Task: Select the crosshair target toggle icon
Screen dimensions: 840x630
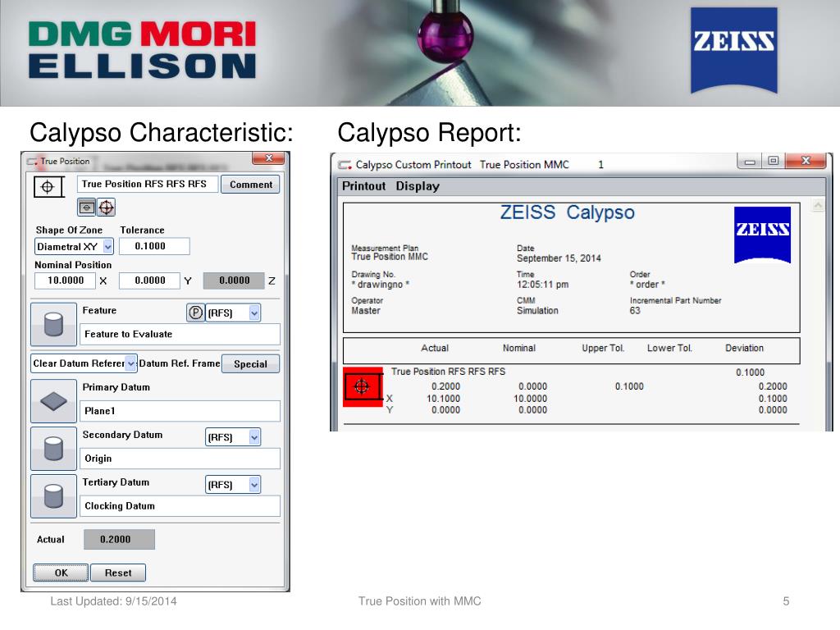Action: point(106,208)
